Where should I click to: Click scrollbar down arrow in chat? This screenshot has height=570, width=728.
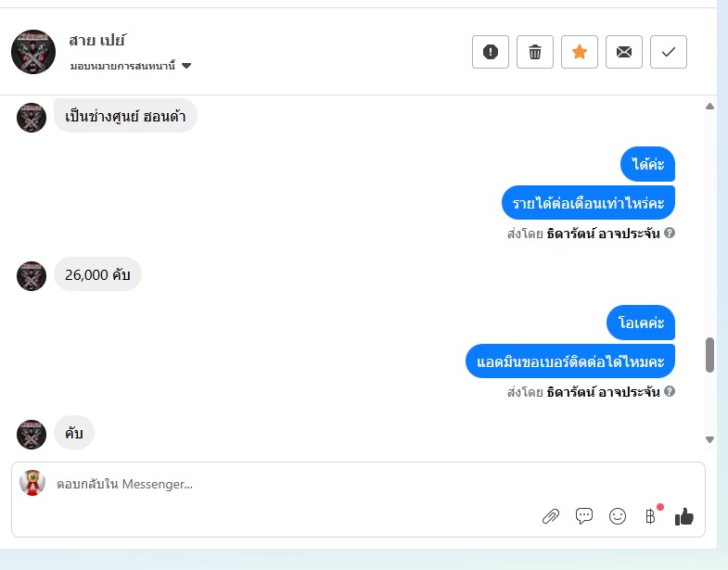coord(709,439)
